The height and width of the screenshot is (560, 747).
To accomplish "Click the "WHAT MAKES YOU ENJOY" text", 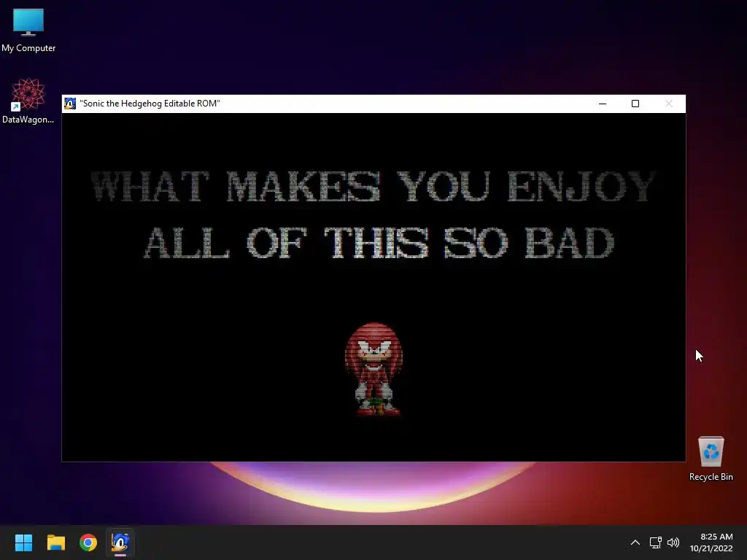I will point(373,186).
